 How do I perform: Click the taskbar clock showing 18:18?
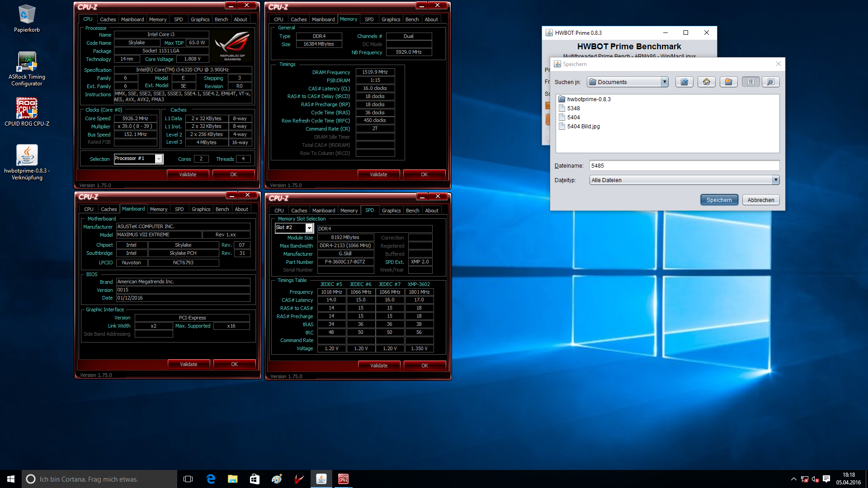pos(849,479)
